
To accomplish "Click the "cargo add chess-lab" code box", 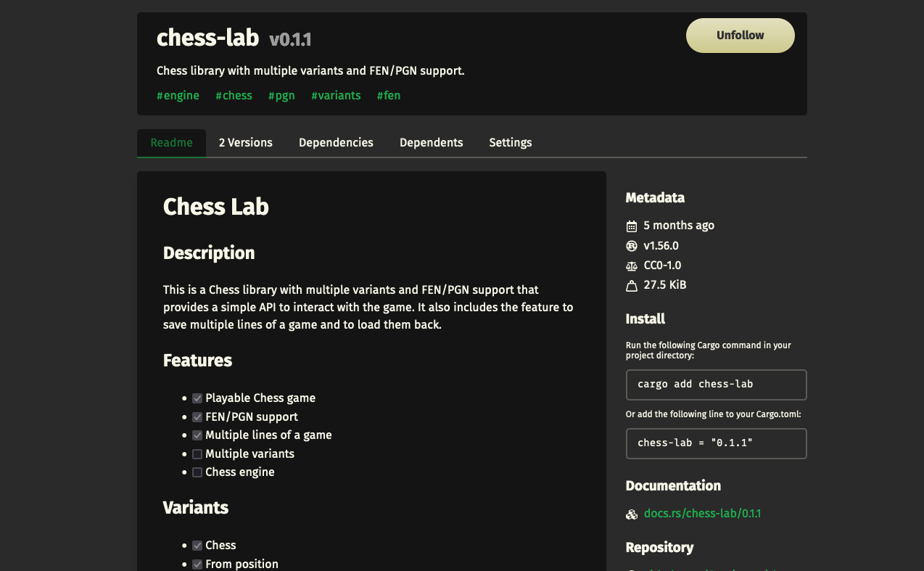I will [x=716, y=385].
